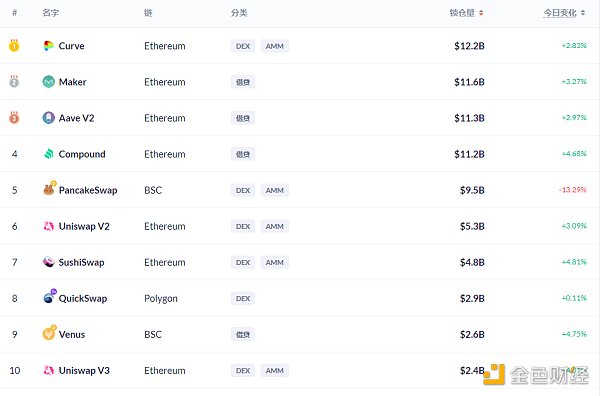Click the Uniswap V2 unicorn icon
The image size is (600, 396).
[x=49, y=226]
